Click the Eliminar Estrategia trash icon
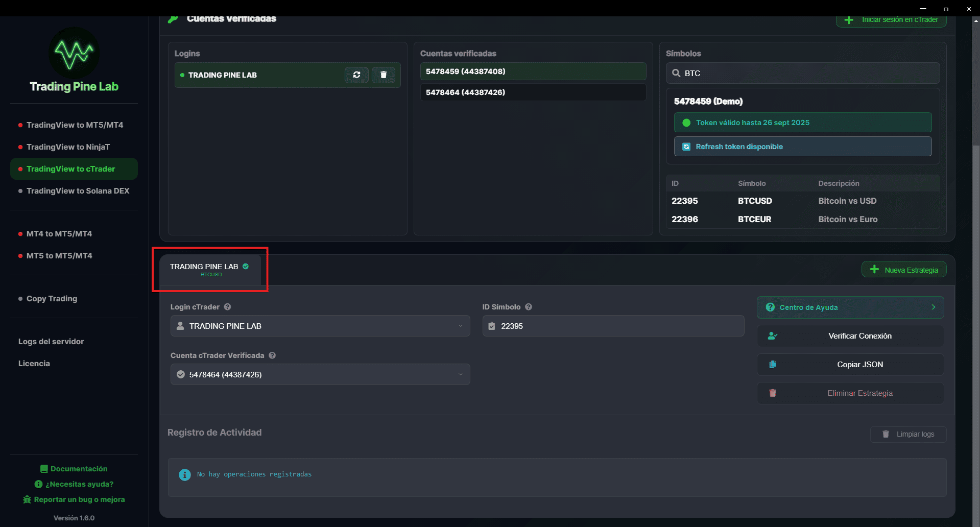The image size is (980, 527). [773, 393]
